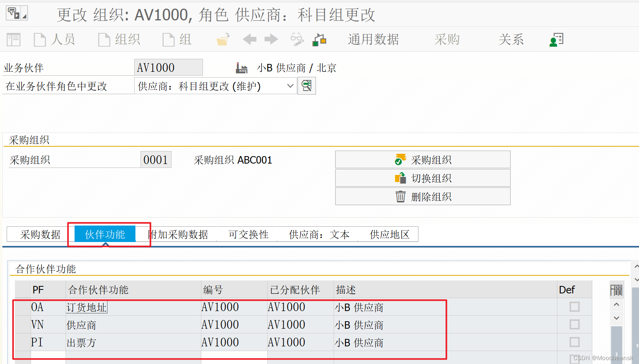
Task: Open table column settings grid icon
Action: (616, 290)
